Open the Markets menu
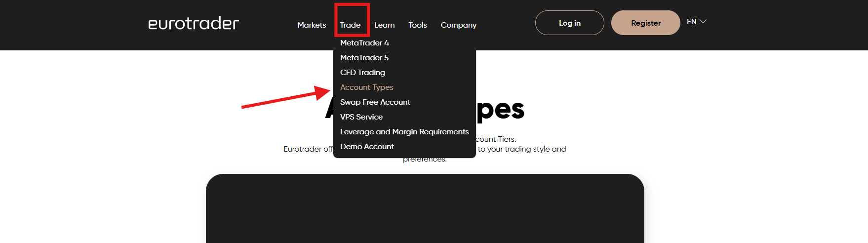The image size is (868, 243). click(312, 25)
